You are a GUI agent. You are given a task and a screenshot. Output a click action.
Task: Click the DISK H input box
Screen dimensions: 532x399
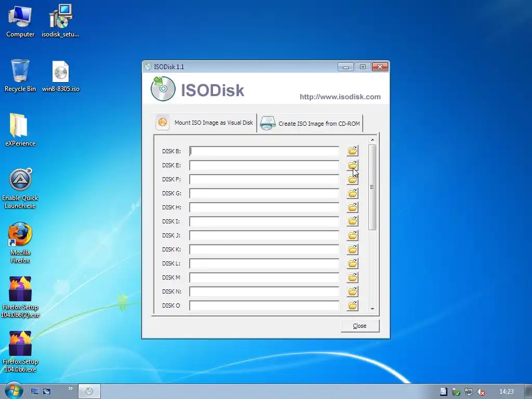[264, 207]
